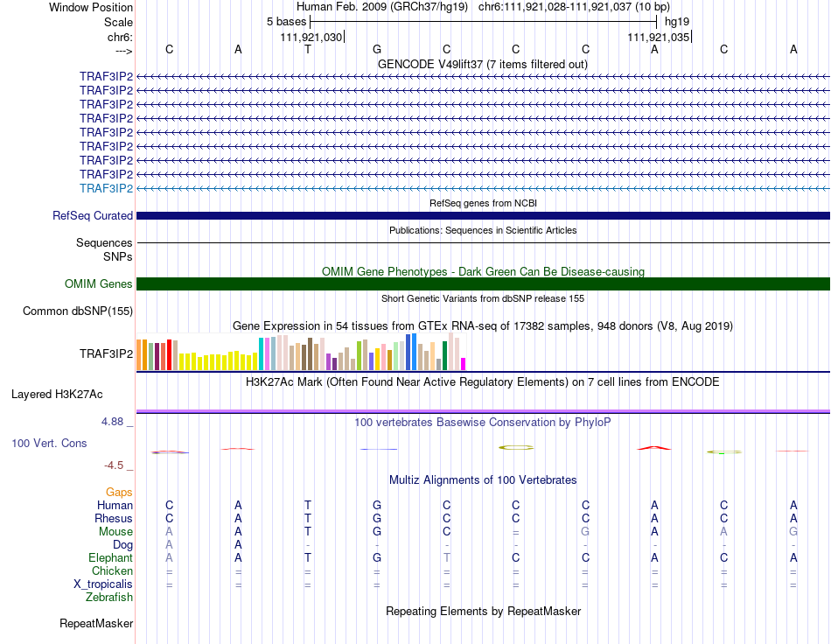Click the hg19 label beside the scale bar
Viewport: 831px width, 644px height.
677,22
